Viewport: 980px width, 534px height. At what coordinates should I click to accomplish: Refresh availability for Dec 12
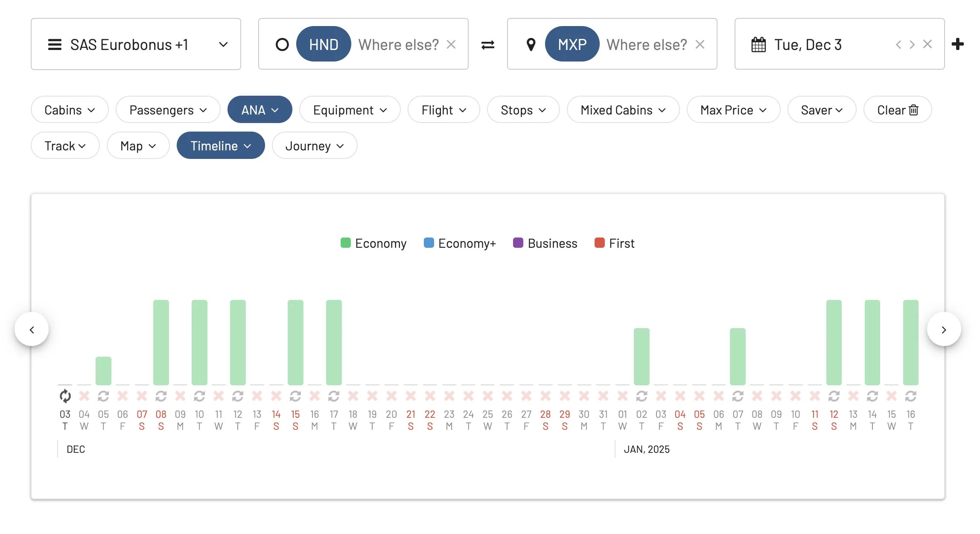click(x=238, y=396)
